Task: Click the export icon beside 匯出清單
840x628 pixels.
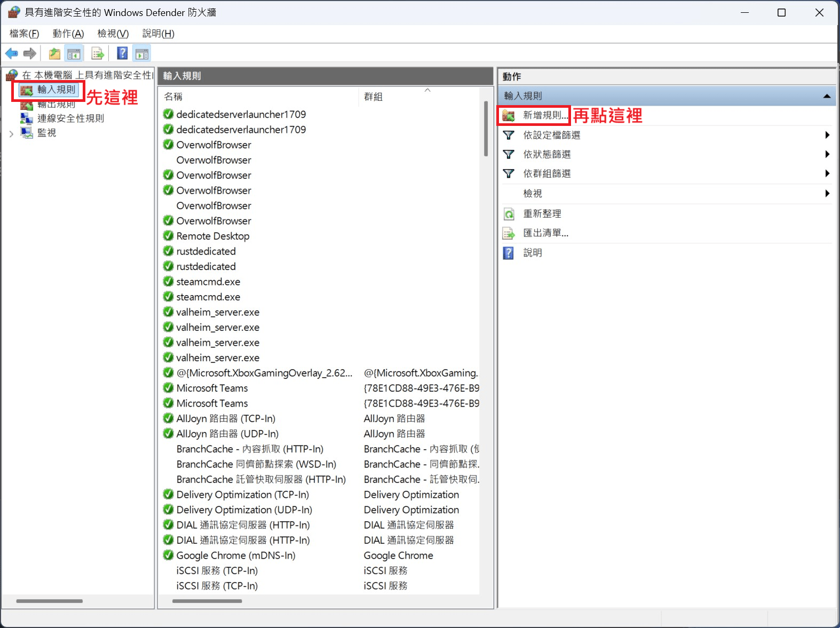Action: coord(509,233)
